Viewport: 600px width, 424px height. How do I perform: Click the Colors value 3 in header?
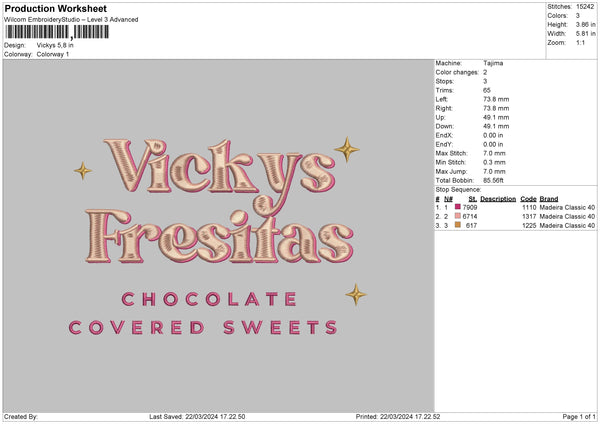tap(578, 16)
